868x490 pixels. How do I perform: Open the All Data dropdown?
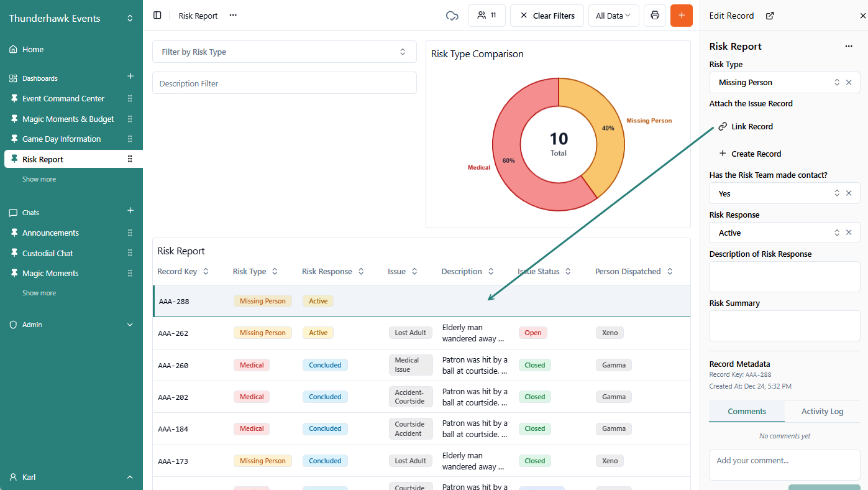[613, 16]
